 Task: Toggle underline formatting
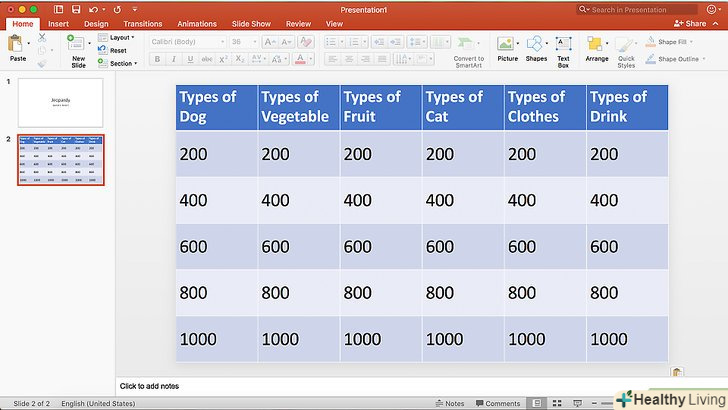click(190, 59)
